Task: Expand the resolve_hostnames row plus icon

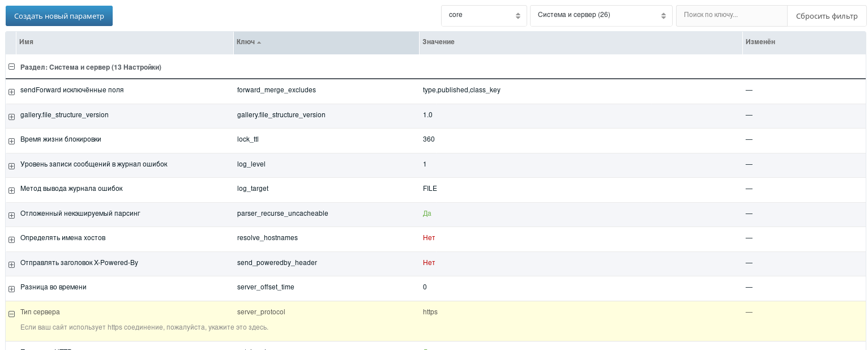Action: tap(11, 240)
